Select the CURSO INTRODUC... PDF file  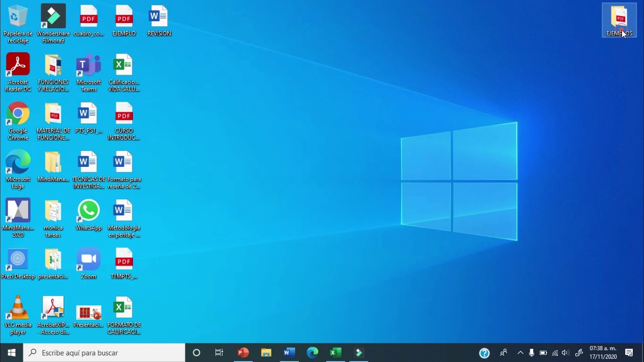(x=124, y=122)
